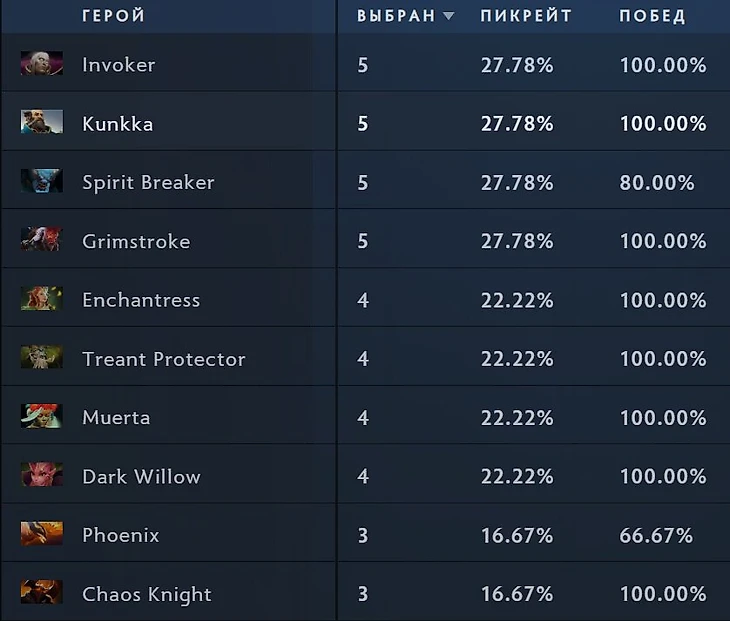This screenshot has width=730, height=621.
Task: Sort by the ГЕРОЙ column header
Action: tap(113, 16)
